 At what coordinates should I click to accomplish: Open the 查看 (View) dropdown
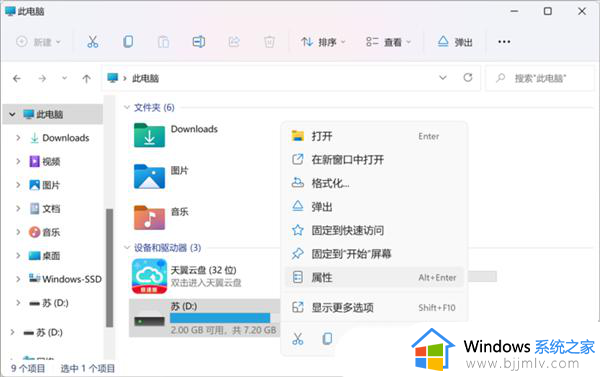point(388,42)
